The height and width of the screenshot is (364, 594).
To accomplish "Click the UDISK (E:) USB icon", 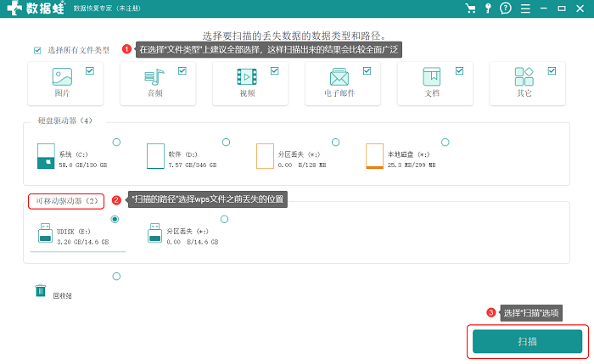I will (x=45, y=233).
